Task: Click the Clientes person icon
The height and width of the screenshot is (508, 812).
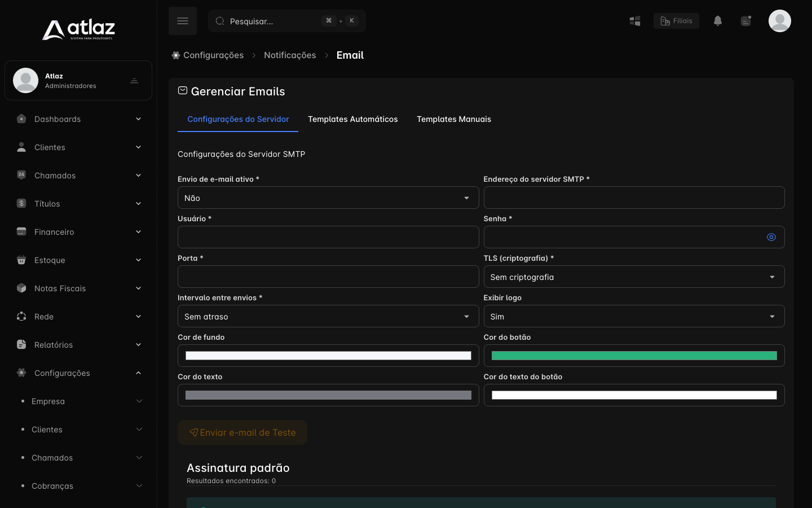Action: tap(21, 147)
